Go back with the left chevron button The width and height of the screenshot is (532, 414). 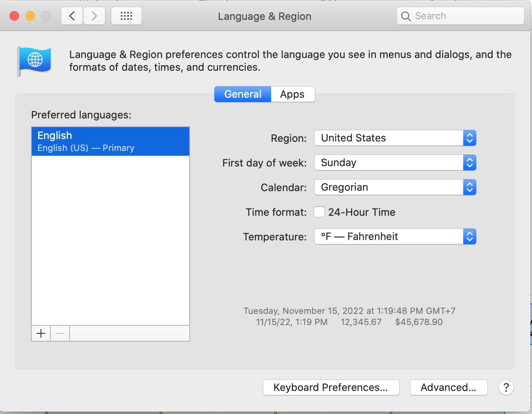pos(72,16)
